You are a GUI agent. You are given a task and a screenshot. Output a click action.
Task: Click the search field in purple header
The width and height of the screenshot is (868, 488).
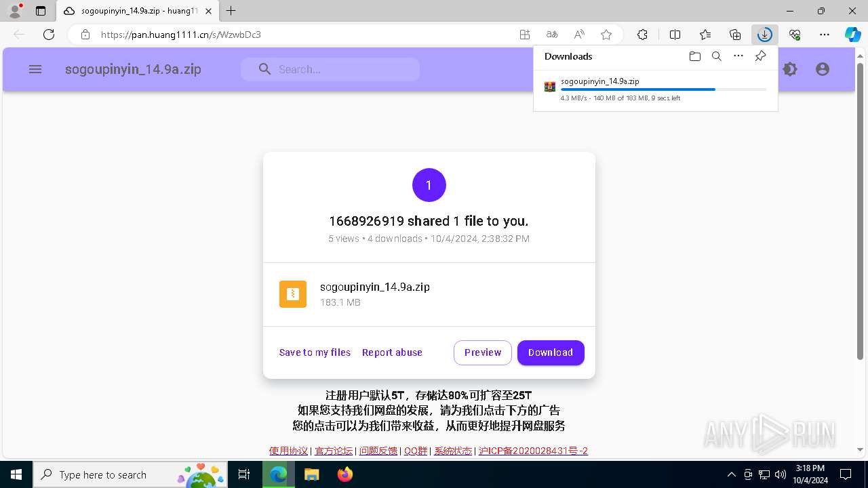point(330,69)
